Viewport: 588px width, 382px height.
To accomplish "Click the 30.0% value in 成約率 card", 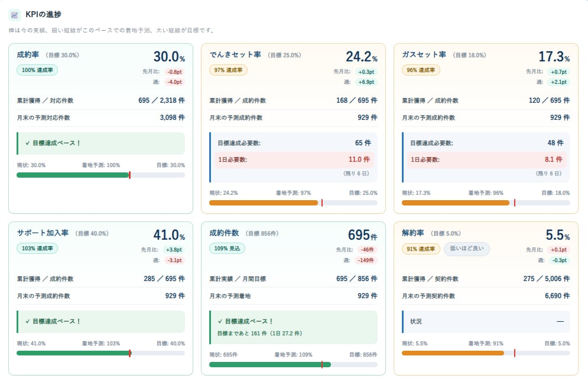I will [x=169, y=57].
